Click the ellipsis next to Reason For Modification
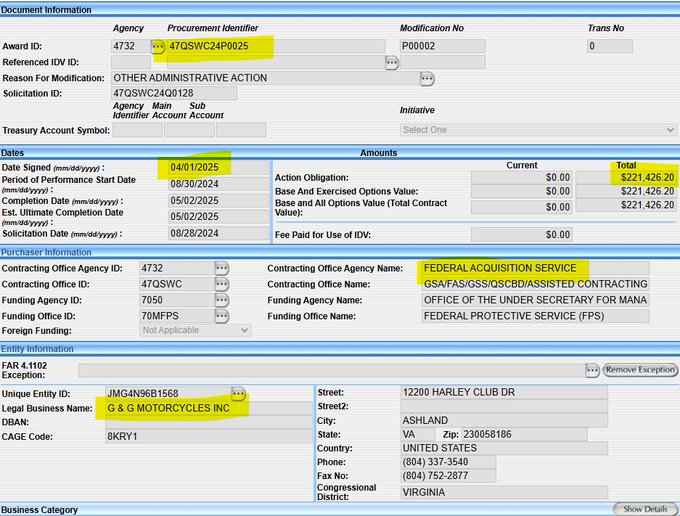680x516 pixels. [x=427, y=78]
